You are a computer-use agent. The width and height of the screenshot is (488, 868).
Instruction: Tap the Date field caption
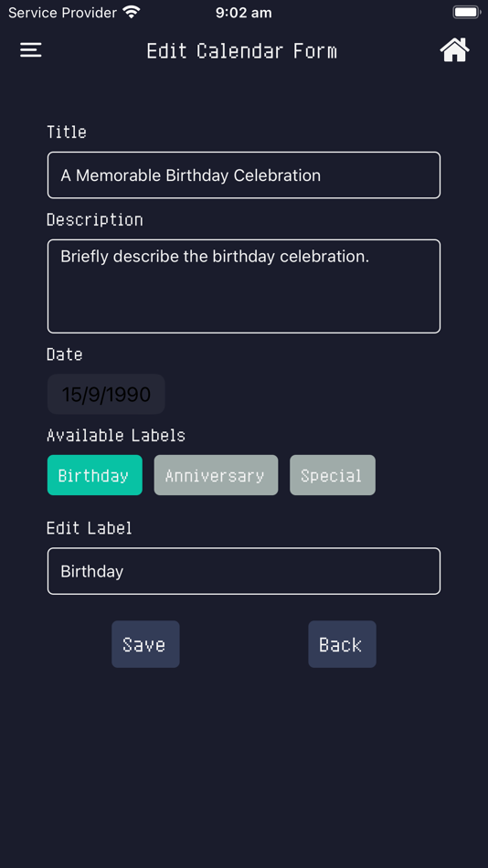click(65, 355)
